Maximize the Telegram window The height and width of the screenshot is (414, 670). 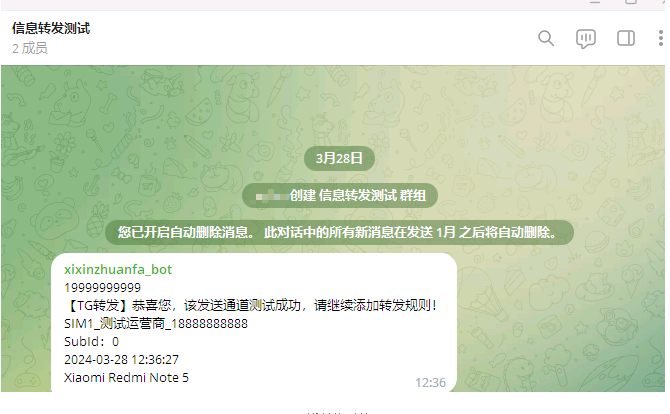[x=631, y=2]
